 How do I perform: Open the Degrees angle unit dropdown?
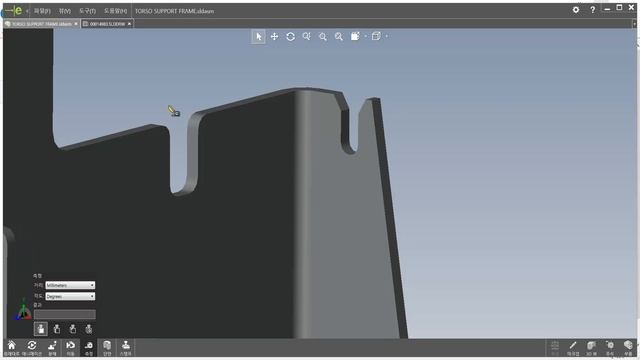(70, 296)
